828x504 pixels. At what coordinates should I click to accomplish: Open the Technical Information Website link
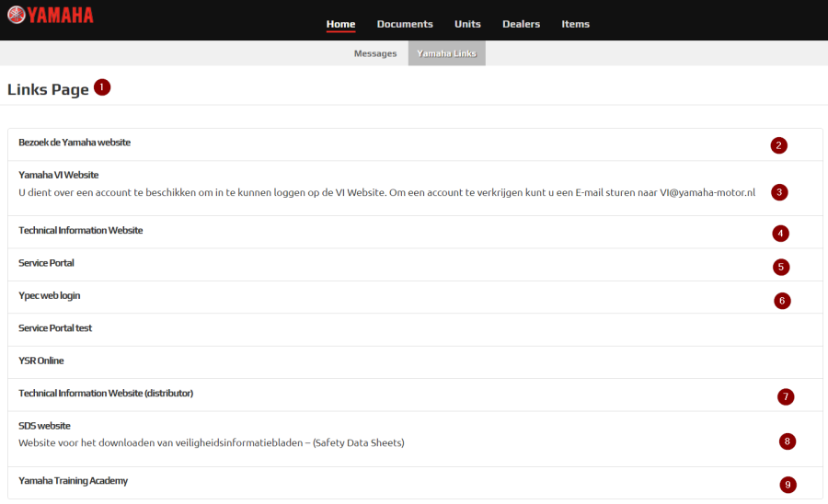81,231
